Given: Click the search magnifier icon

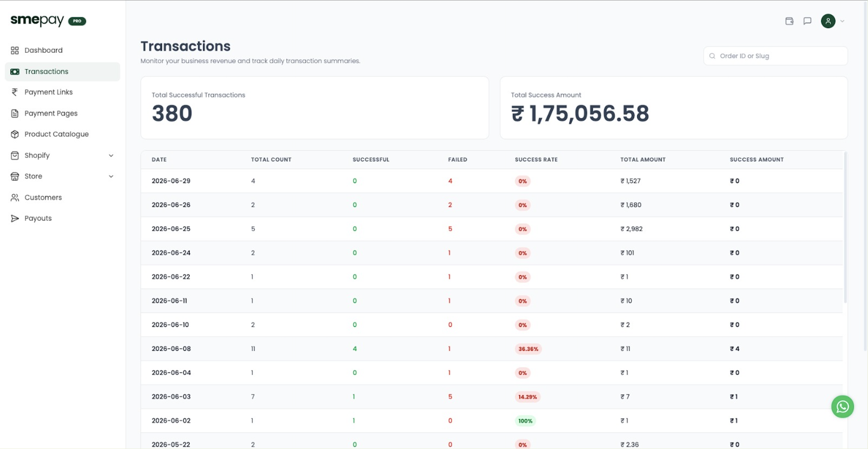Looking at the screenshot, I should (x=712, y=56).
